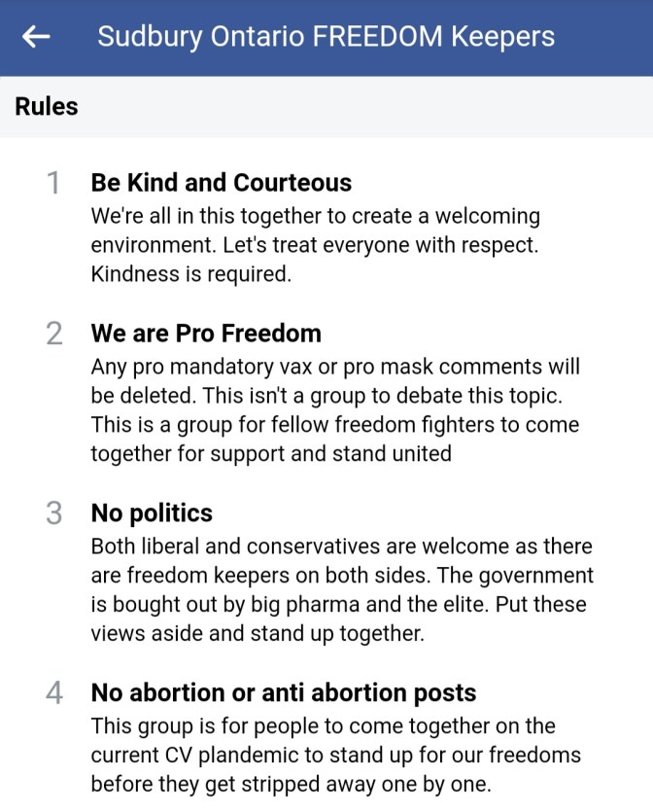Click the line 'together for support and stand united'

271,453
